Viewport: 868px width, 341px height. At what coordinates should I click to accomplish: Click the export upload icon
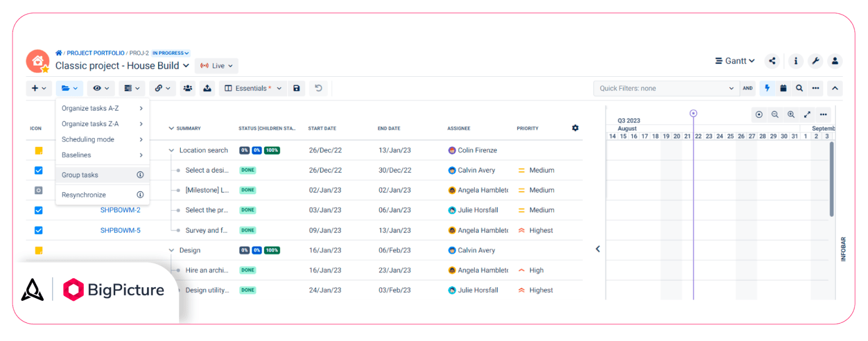pyautogui.click(x=207, y=88)
